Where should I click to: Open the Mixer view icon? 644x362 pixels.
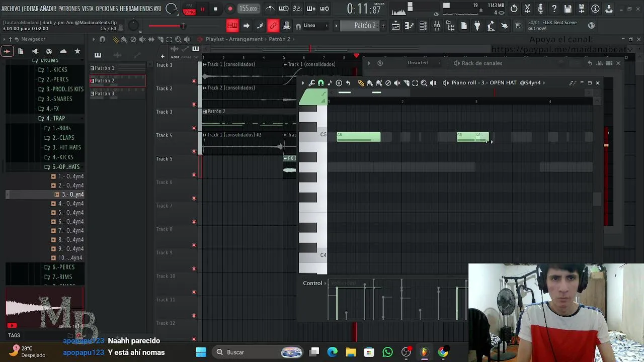point(437,26)
